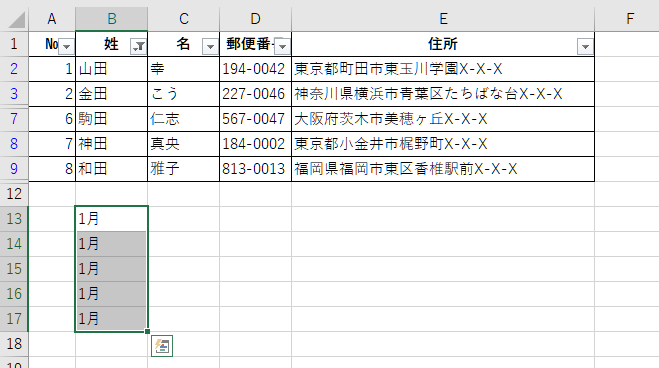Viewport: 659px width, 368px height.
Task: Select row 14 header
Action: [14, 244]
